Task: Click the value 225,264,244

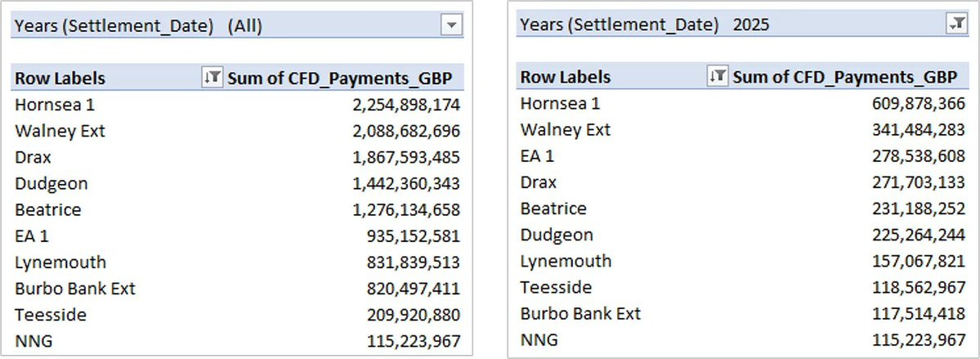Action: (919, 236)
